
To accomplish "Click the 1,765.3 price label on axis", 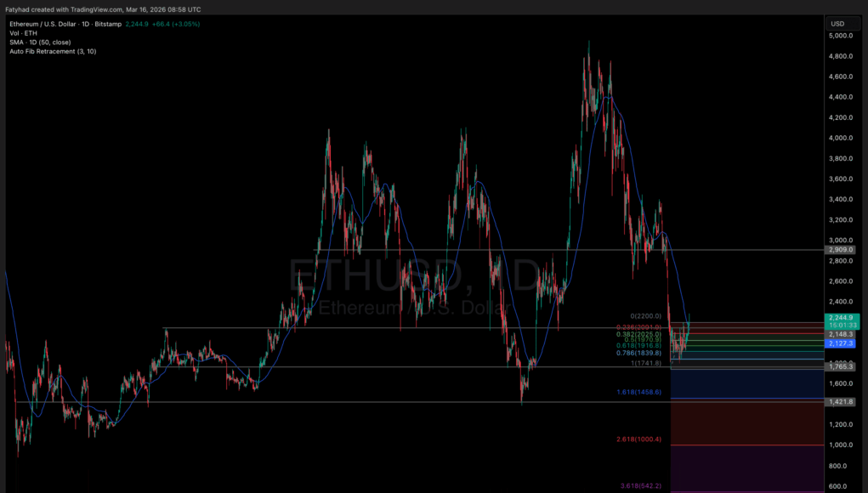I will pyautogui.click(x=840, y=366).
